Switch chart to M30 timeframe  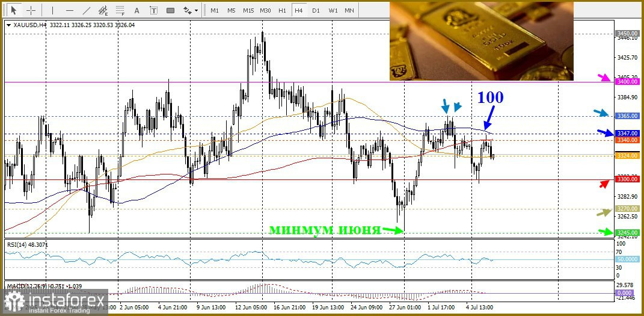[x=265, y=10]
